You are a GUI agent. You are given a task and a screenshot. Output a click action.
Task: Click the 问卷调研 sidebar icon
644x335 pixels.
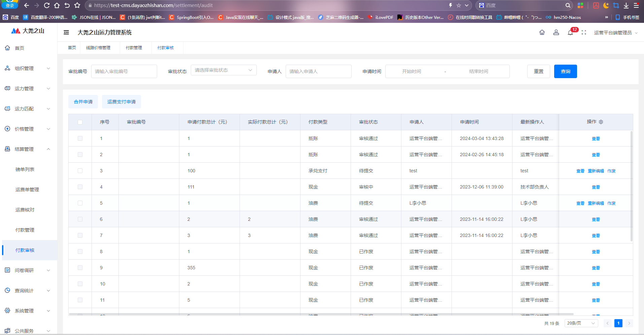(x=7, y=270)
